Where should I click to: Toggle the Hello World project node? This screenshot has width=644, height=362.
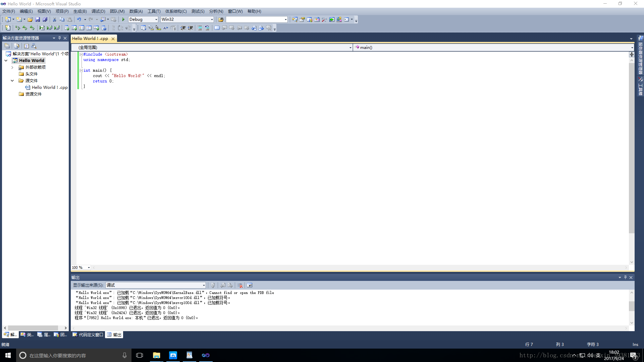[x=6, y=60]
